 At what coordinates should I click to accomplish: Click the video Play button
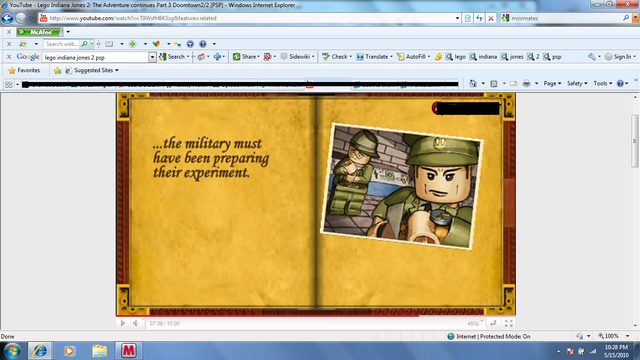123,323
